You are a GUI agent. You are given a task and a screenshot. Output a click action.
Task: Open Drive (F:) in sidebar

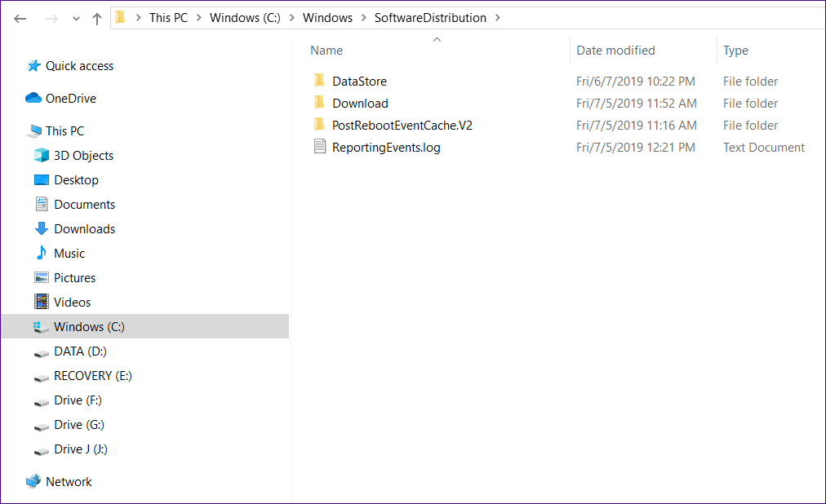coord(78,400)
